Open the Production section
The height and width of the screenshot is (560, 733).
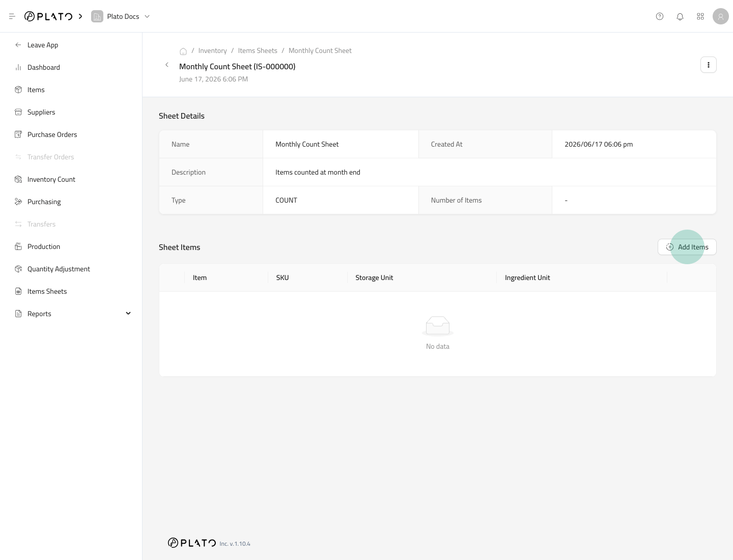pos(44,246)
